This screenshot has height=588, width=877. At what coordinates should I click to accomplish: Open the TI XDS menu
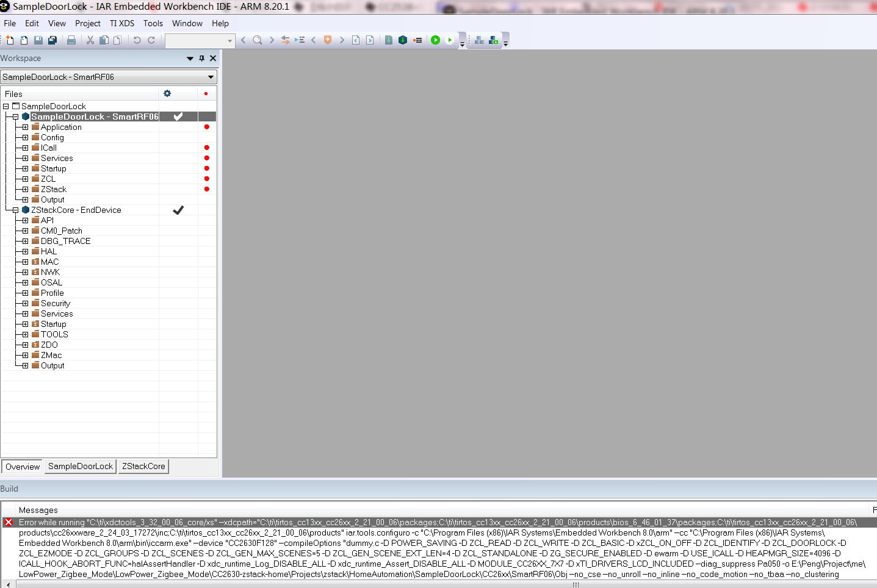click(x=122, y=23)
